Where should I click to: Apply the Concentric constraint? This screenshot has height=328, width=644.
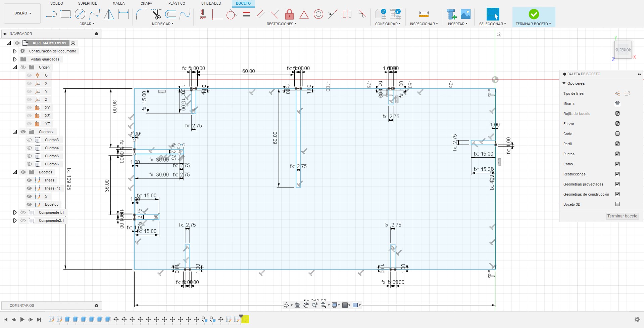pyautogui.click(x=318, y=14)
